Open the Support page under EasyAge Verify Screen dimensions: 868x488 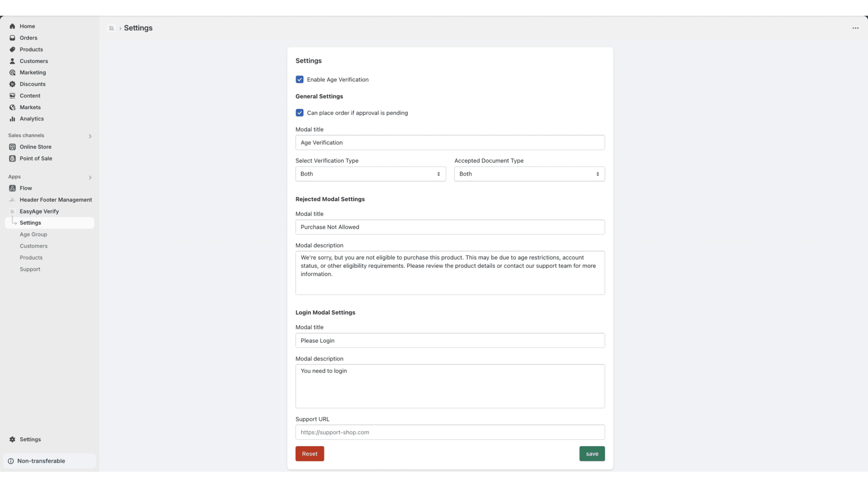pyautogui.click(x=30, y=269)
